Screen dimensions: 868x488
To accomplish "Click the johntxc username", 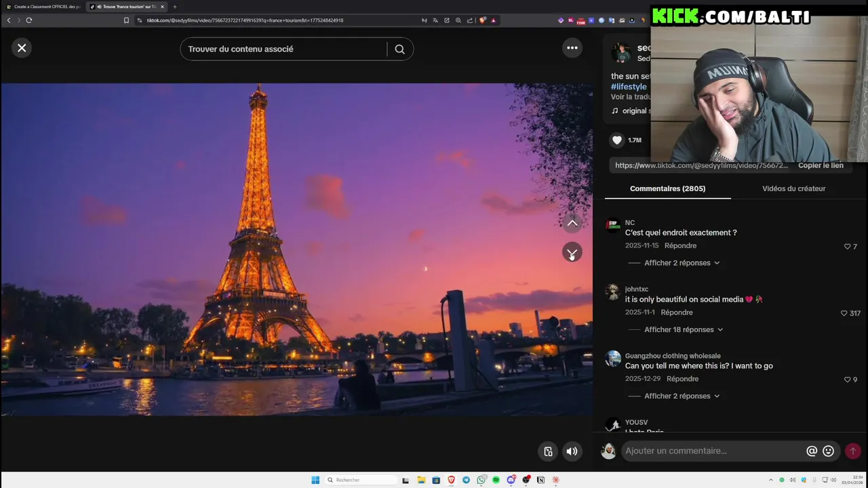I will tap(637, 289).
